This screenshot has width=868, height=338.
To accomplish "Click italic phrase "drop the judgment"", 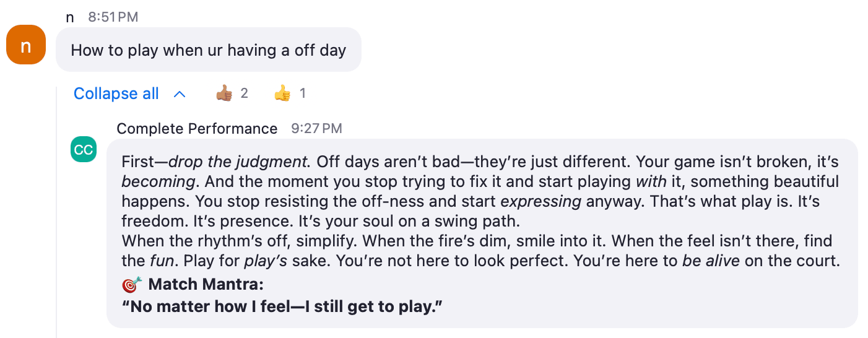I will [238, 162].
